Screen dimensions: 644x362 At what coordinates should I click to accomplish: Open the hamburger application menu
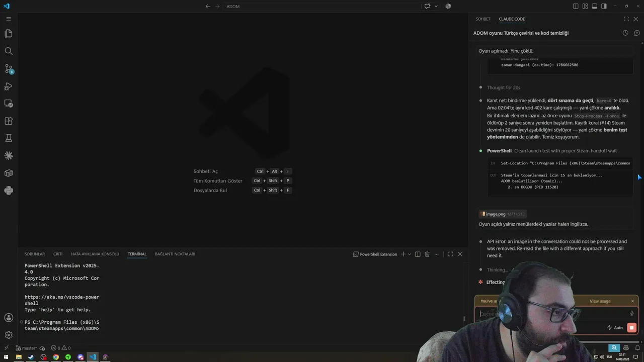[x=9, y=19]
